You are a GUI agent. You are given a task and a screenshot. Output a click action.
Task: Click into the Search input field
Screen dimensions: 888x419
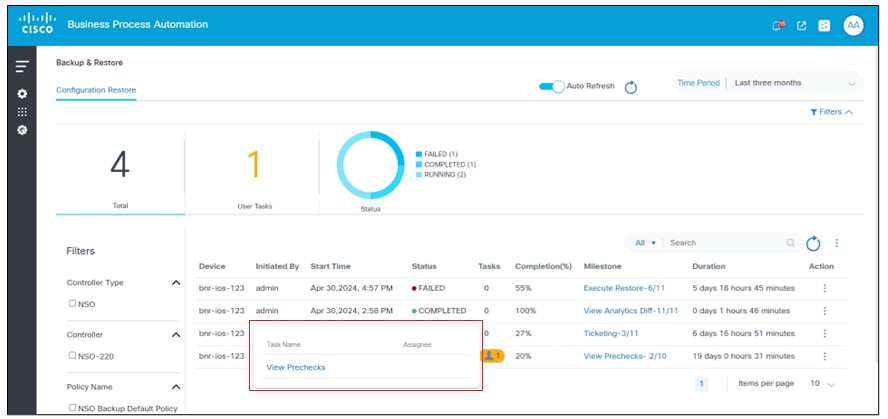726,243
